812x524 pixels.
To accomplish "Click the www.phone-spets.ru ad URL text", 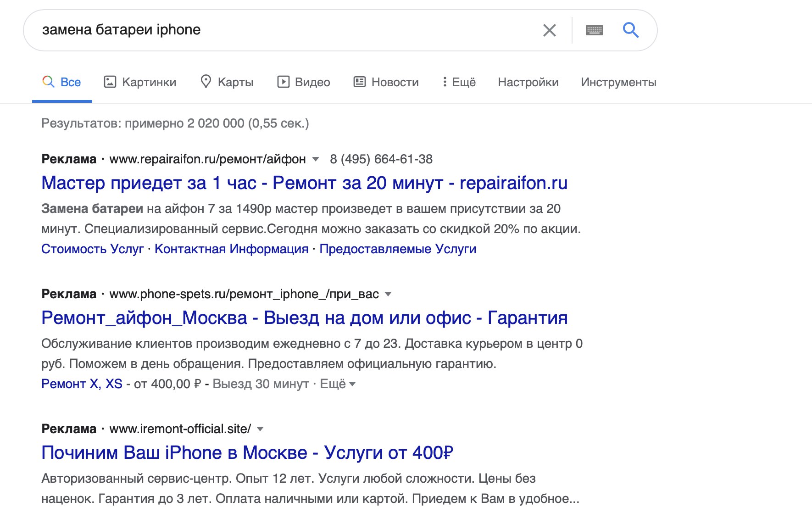I will (244, 294).
